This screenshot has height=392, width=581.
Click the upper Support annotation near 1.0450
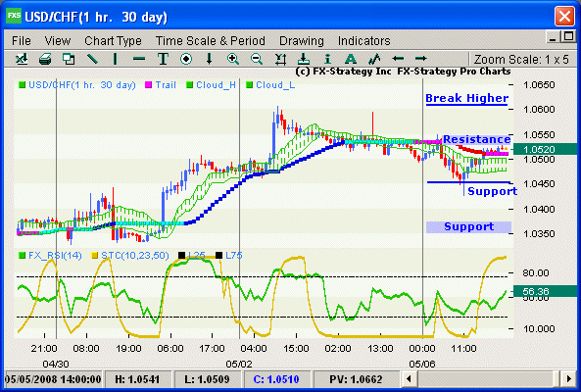[492, 191]
